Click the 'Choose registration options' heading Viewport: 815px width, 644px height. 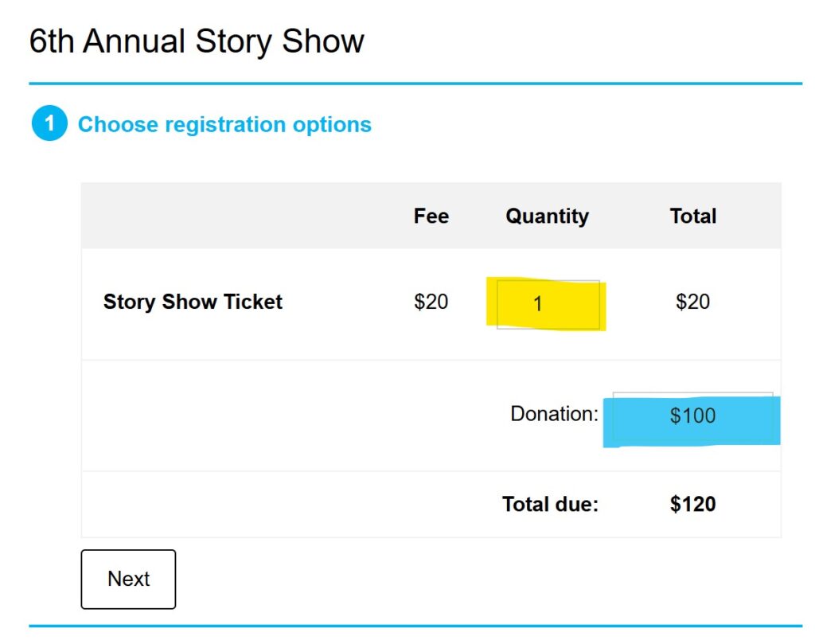tap(224, 125)
